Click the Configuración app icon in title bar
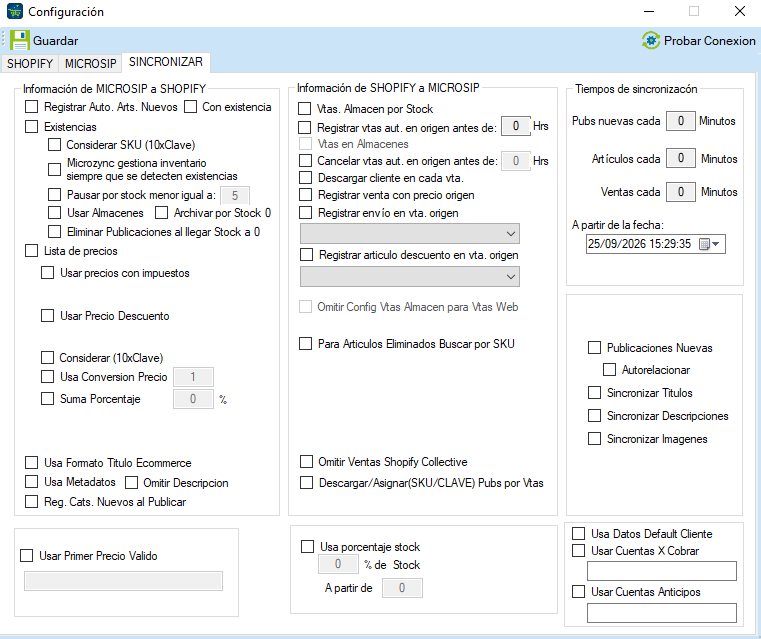The width and height of the screenshot is (761, 639). [15, 11]
